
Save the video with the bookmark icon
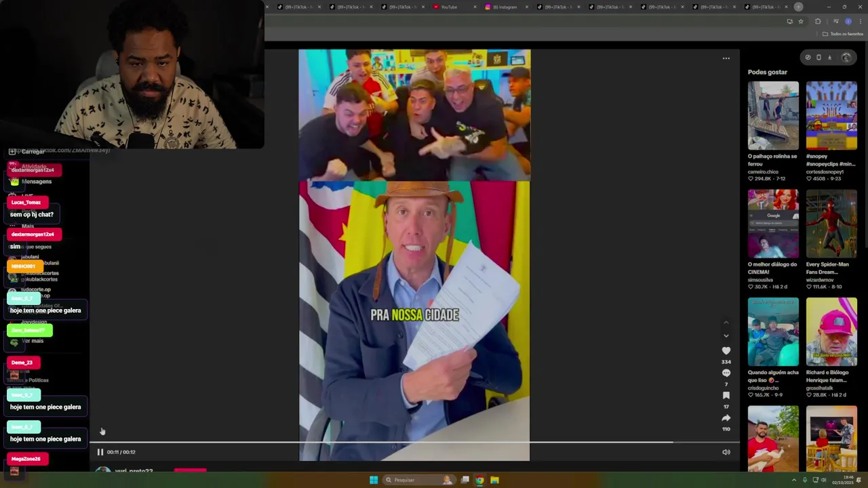point(726,395)
